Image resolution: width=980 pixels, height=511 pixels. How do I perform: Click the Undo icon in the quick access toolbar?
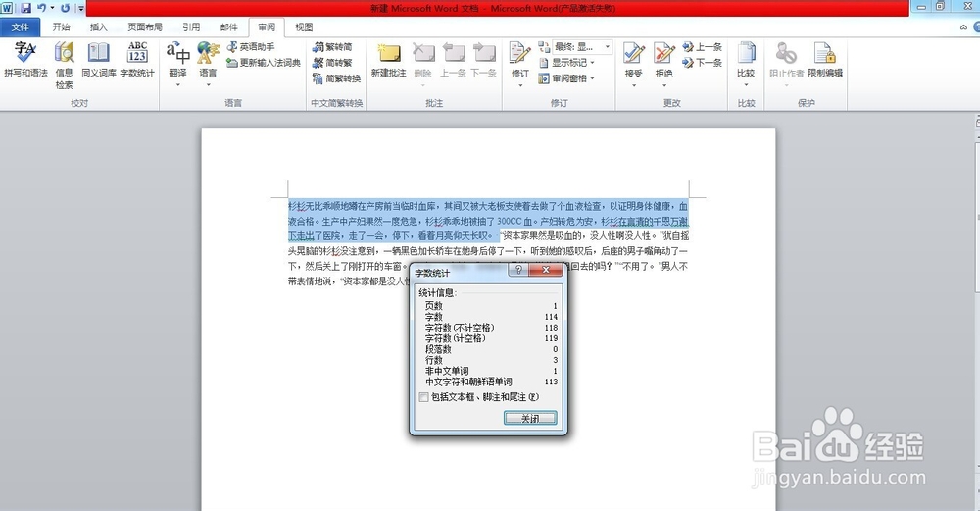pos(42,8)
